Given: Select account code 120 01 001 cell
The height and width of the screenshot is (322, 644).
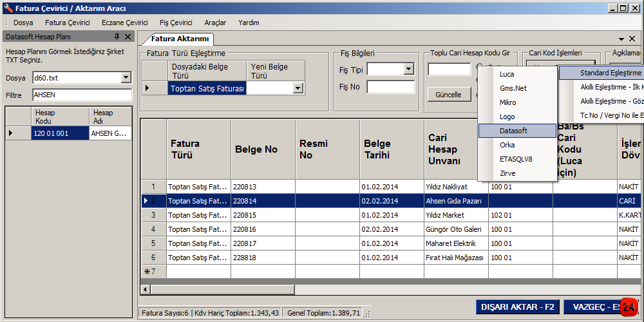Looking at the screenshot, I should [x=60, y=133].
